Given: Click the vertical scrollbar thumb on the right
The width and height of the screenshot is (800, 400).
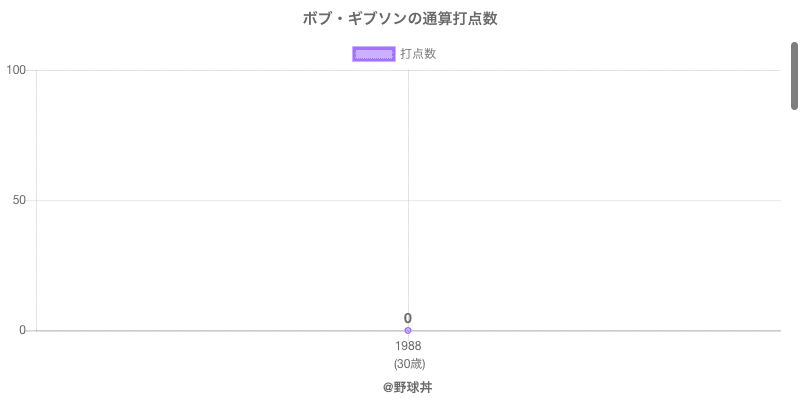Looking at the screenshot, I should 794,75.
